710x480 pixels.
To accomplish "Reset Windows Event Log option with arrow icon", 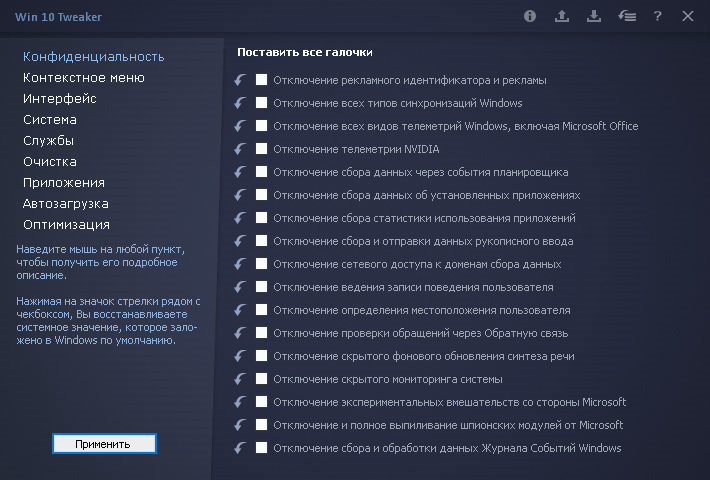I will (x=240, y=448).
